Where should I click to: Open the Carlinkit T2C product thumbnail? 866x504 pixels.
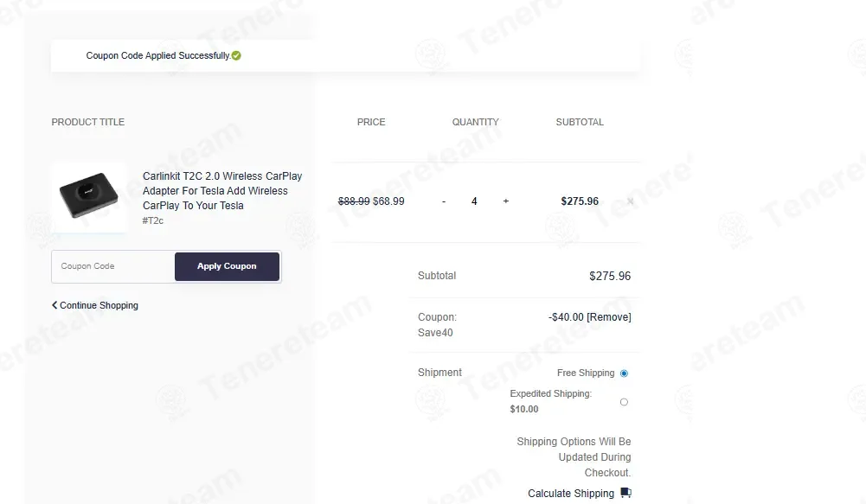[x=89, y=197]
